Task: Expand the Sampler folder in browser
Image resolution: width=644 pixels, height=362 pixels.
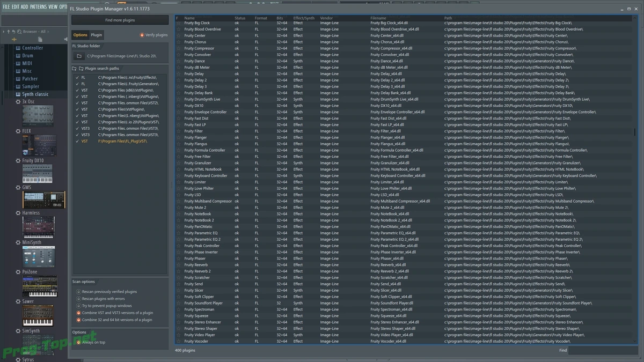Action: tap(31, 86)
